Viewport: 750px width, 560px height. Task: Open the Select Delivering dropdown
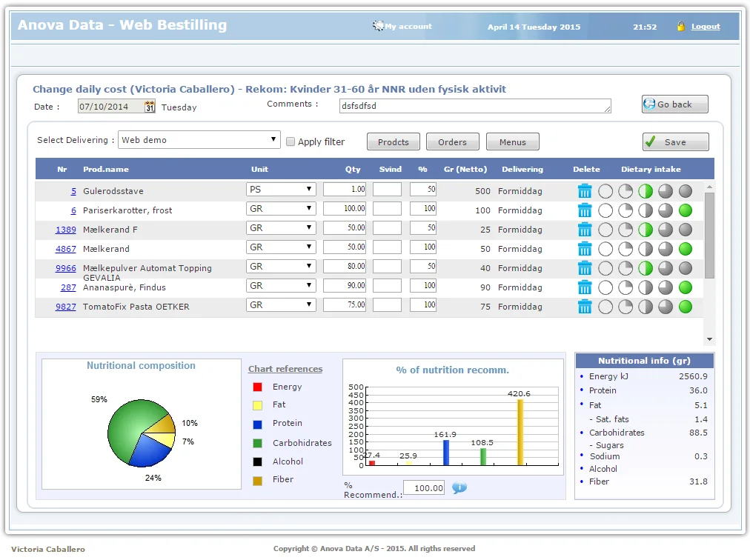pos(199,140)
